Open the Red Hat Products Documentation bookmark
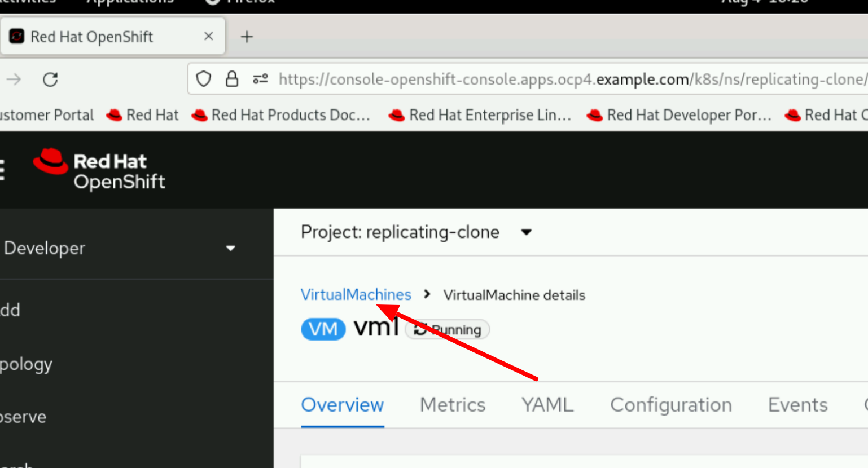The image size is (868, 468). [x=282, y=115]
